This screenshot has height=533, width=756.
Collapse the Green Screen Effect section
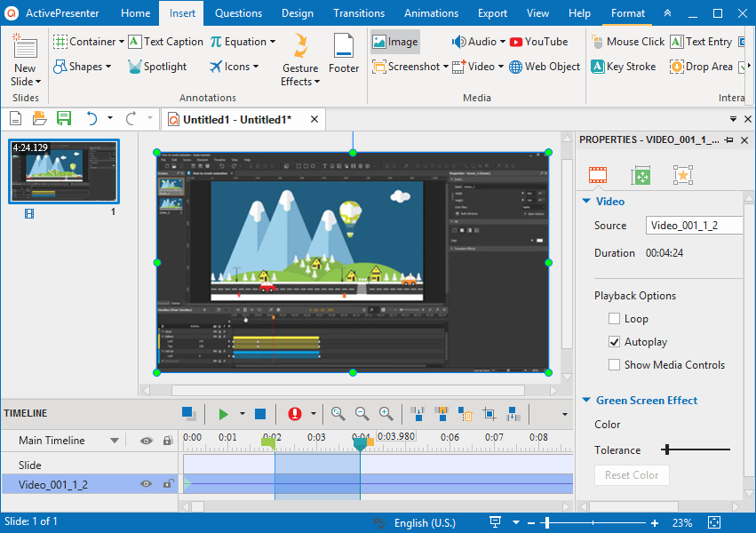click(x=585, y=400)
